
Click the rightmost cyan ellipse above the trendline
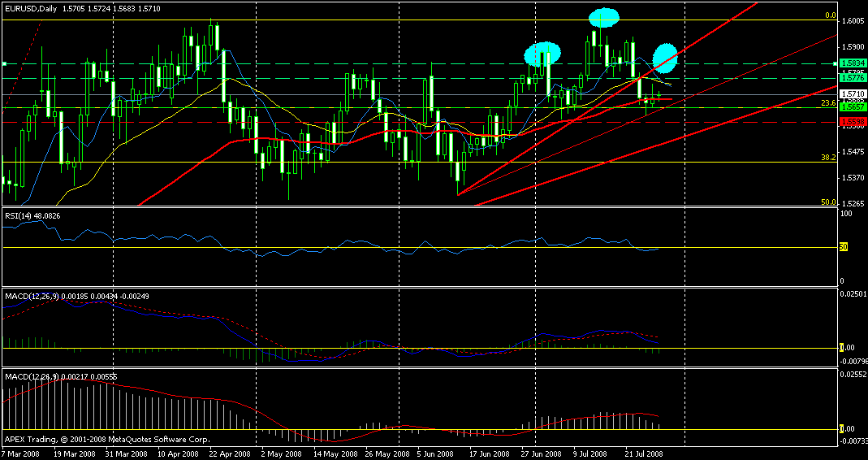[665, 59]
